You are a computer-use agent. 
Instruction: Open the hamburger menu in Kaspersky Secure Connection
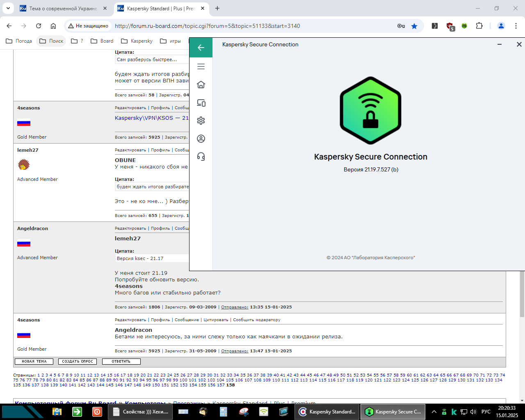[201, 66]
